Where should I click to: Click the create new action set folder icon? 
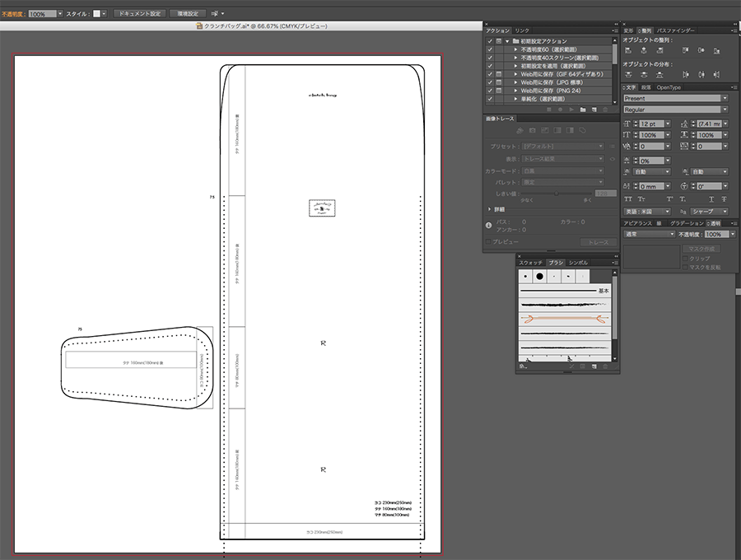[x=583, y=109]
